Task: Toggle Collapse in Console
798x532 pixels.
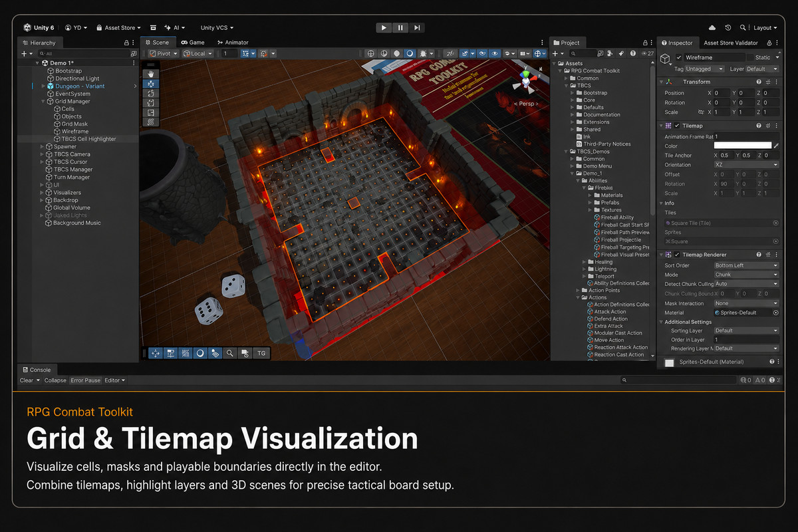Action: pyautogui.click(x=55, y=380)
